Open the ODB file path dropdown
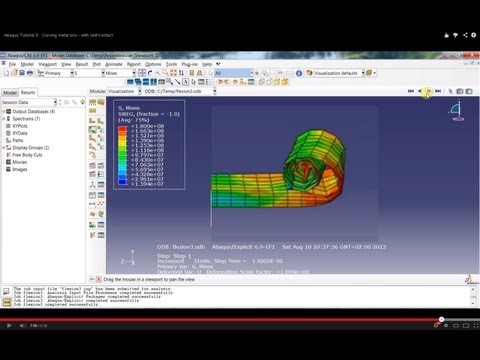The image size is (480, 360). tap(215, 91)
